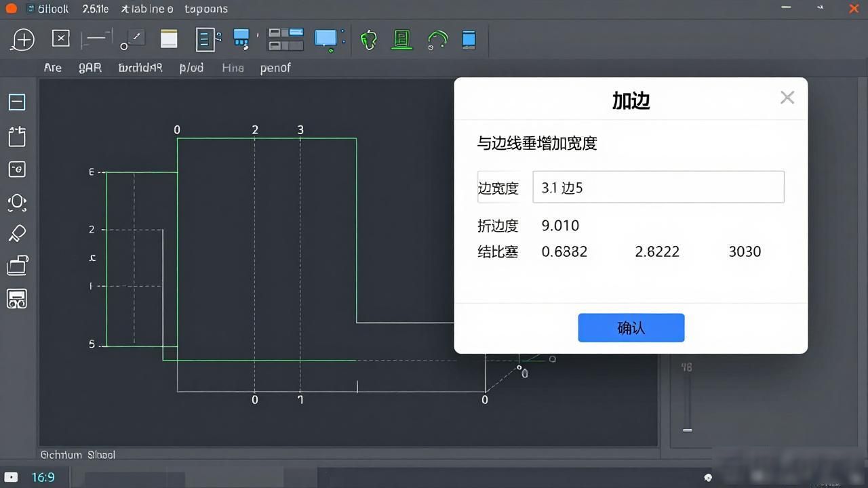The width and height of the screenshot is (868, 488).
Task: Click the open folder box sidebar icon
Action: pos(18,265)
